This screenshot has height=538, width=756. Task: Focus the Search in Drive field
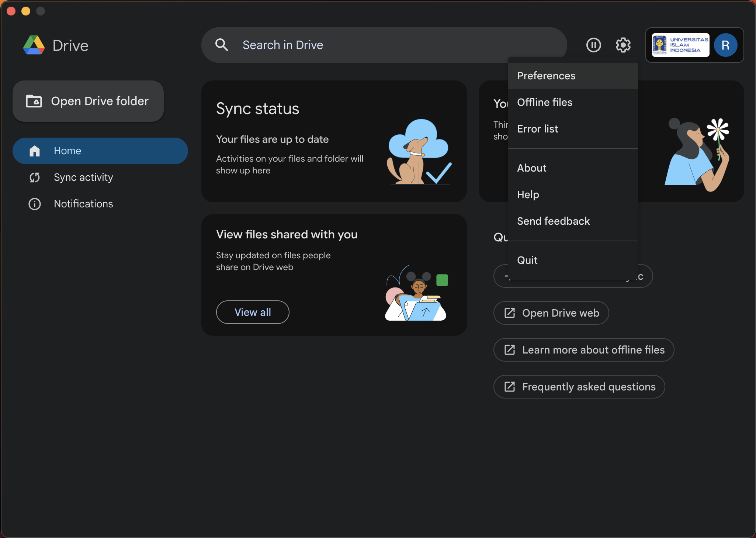click(384, 45)
